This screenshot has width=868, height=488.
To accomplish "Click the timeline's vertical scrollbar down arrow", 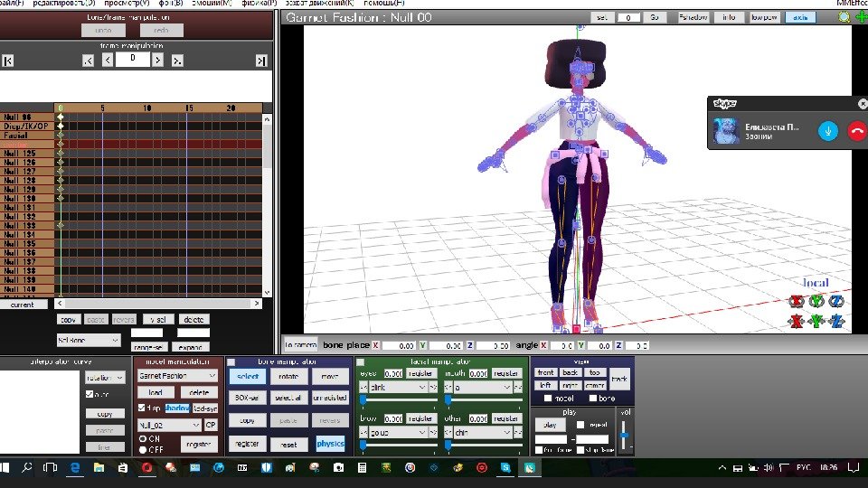I will [268, 292].
